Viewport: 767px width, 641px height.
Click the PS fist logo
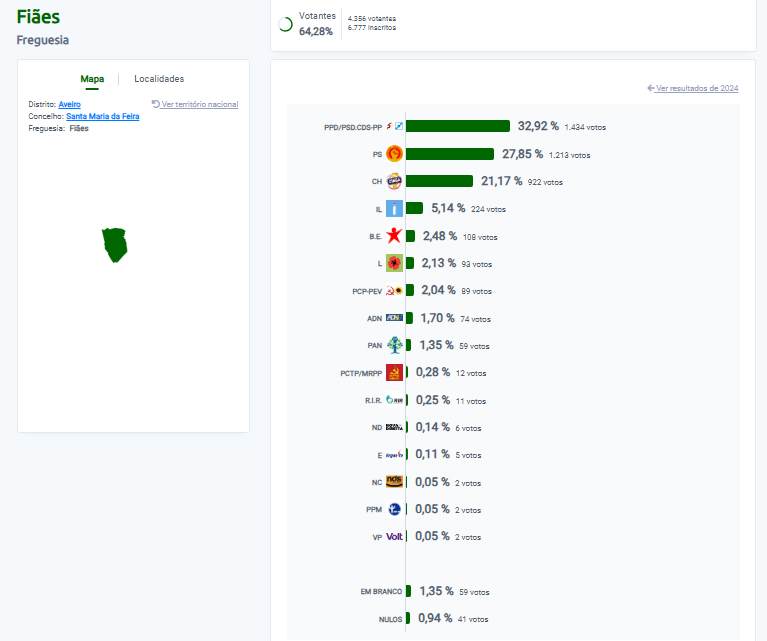[x=394, y=154]
